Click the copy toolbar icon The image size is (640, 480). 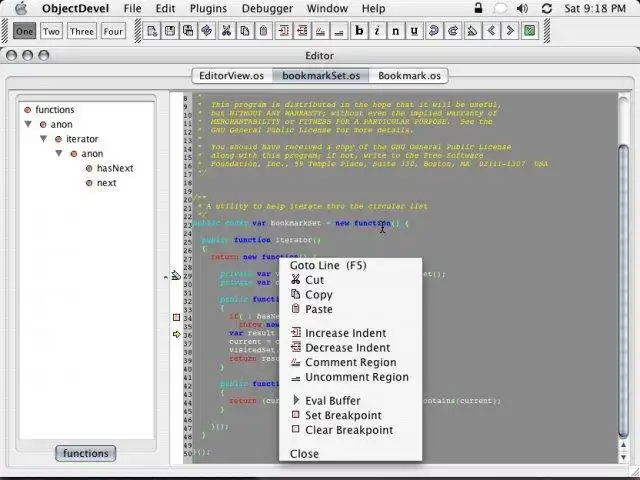(x=244, y=31)
